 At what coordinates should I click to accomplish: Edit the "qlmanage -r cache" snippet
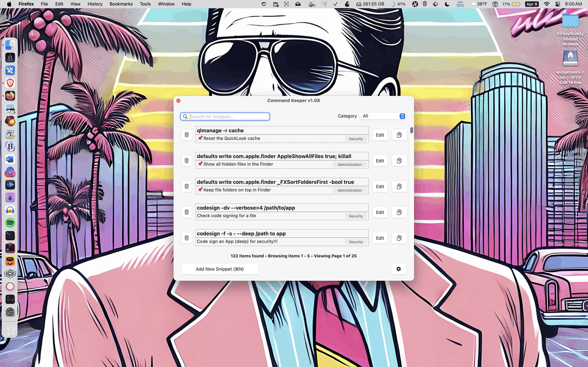[380, 135]
